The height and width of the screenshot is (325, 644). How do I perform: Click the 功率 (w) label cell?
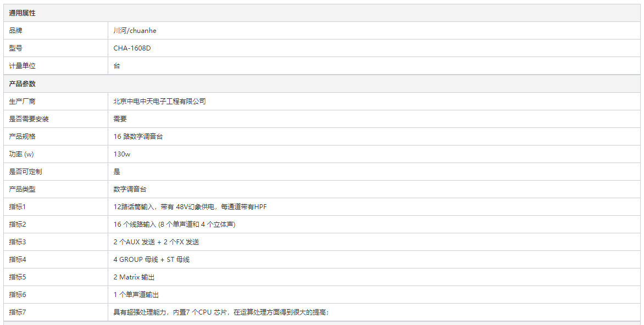tap(56, 154)
